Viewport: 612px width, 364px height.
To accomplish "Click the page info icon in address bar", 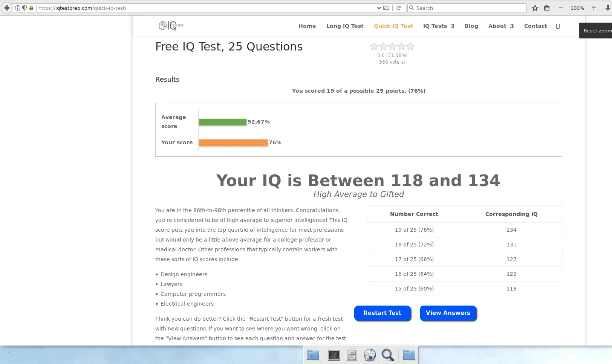I will [17, 8].
